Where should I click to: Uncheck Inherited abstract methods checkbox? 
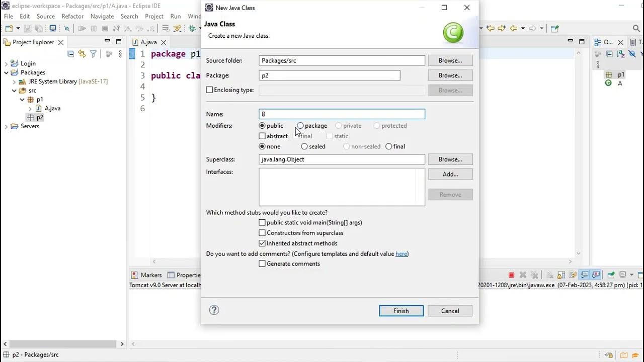click(262, 243)
